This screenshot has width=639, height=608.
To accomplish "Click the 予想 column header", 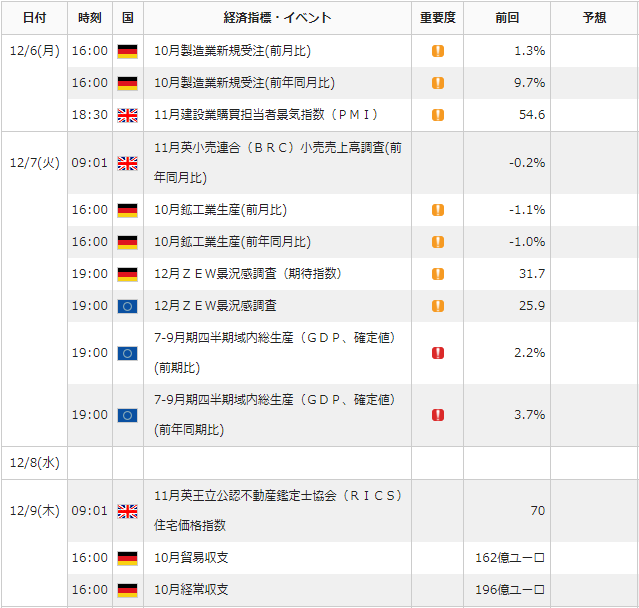I will [x=595, y=18].
